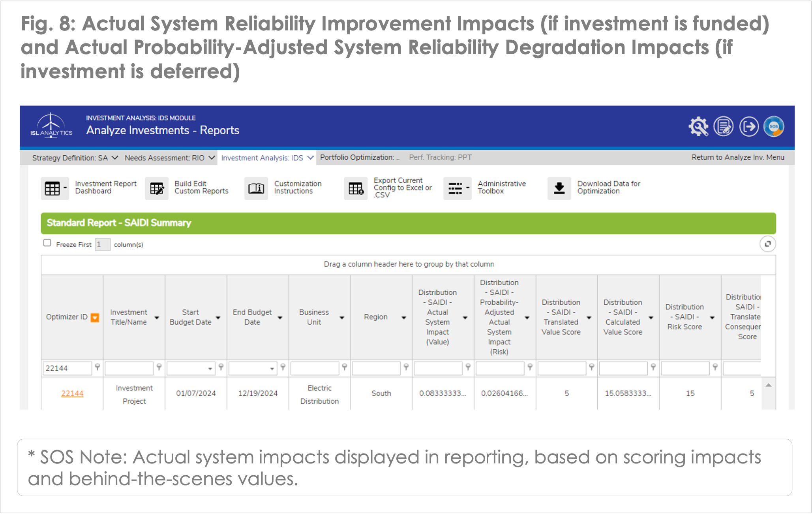812x514 pixels.
Task: Open the settings gear-wrench icon
Action: pyautogui.click(x=698, y=127)
